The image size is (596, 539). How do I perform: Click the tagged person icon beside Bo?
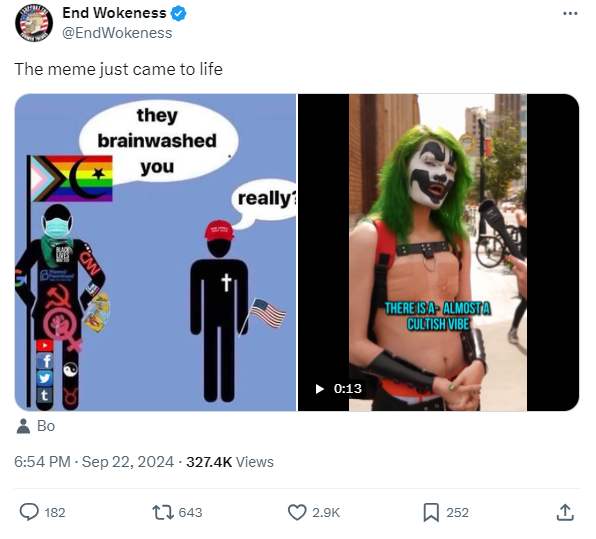click(23, 426)
